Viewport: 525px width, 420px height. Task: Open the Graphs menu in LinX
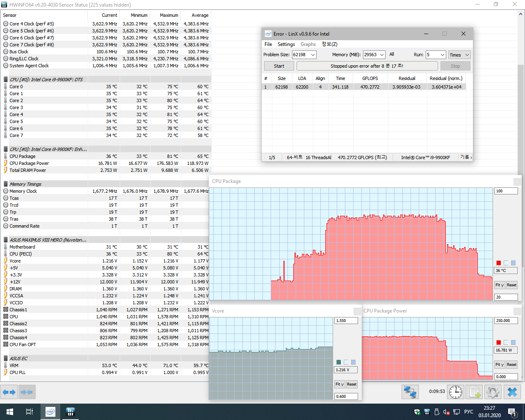308,44
